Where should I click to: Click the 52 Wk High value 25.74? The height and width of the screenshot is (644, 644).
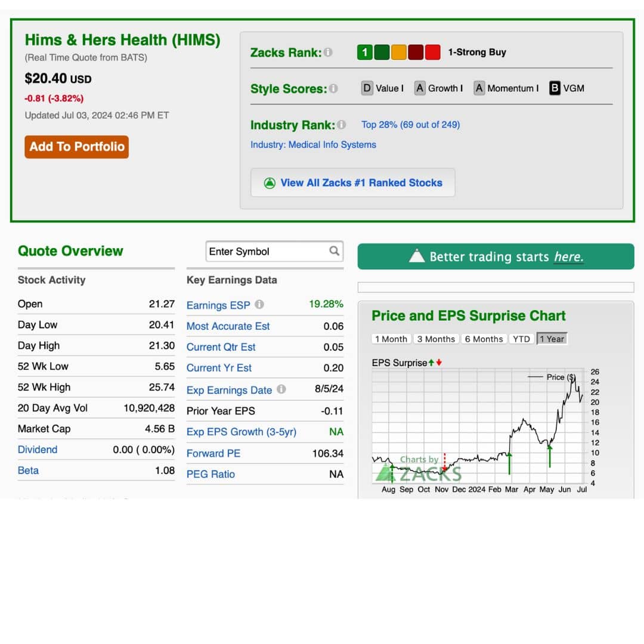click(162, 387)
